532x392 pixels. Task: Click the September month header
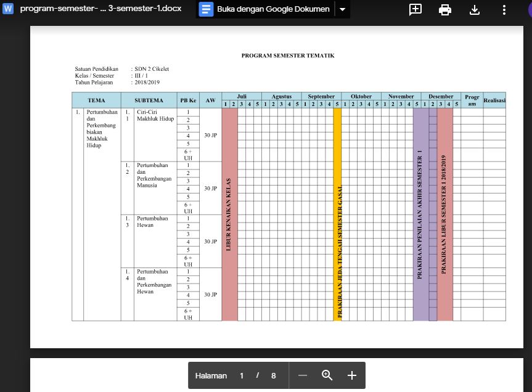[321, 96]
